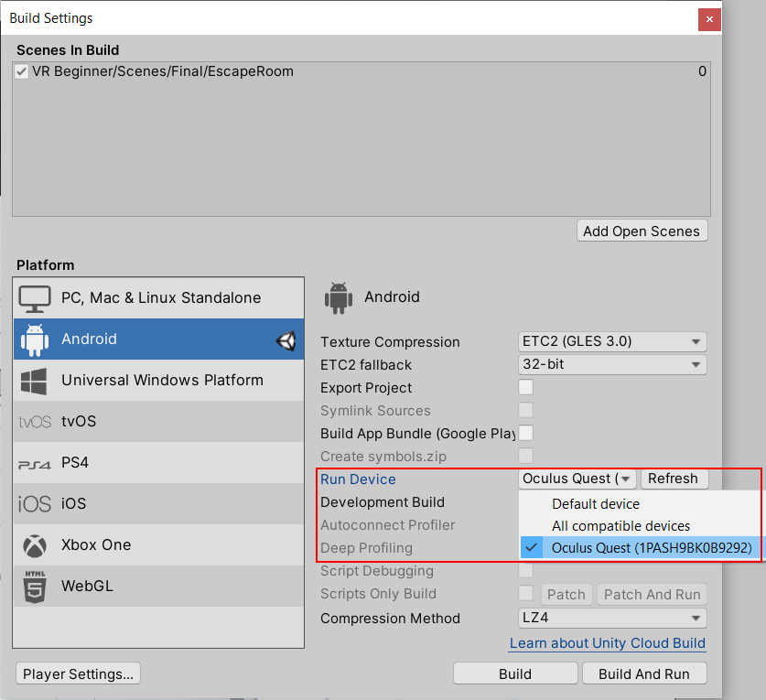
Task: Click the Texture Compression label
Action: (390, 342)
